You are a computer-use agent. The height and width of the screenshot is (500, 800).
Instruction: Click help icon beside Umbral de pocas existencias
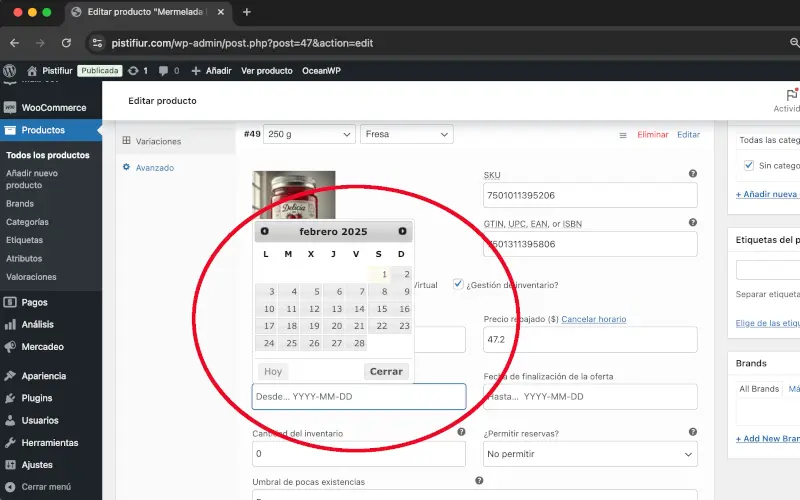pos(479,480)
